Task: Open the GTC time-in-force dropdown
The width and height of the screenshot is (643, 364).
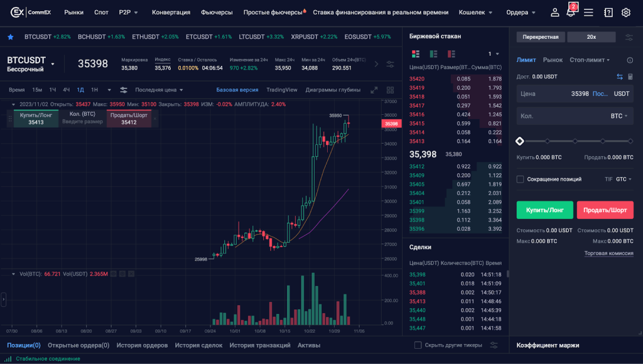Action: coord(625,179)
